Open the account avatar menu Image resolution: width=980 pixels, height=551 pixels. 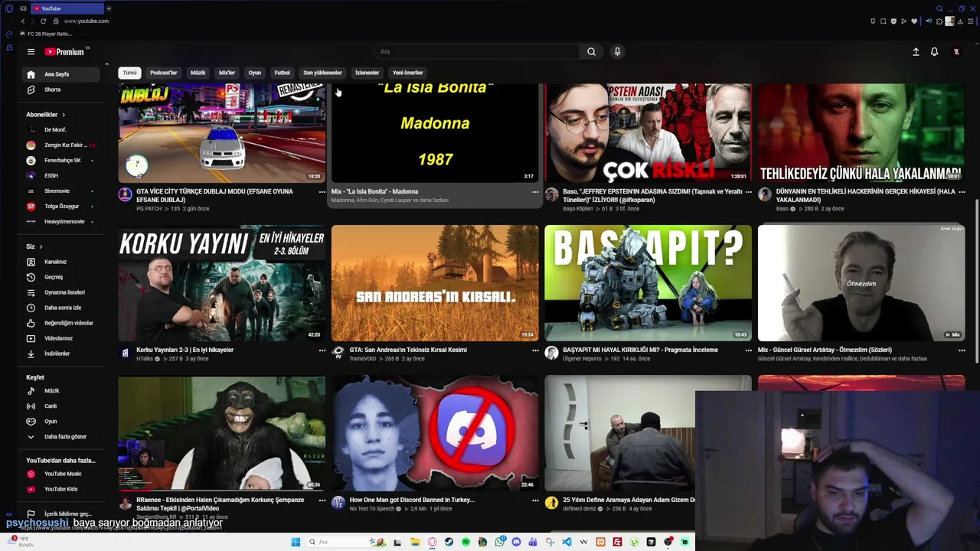956,52
